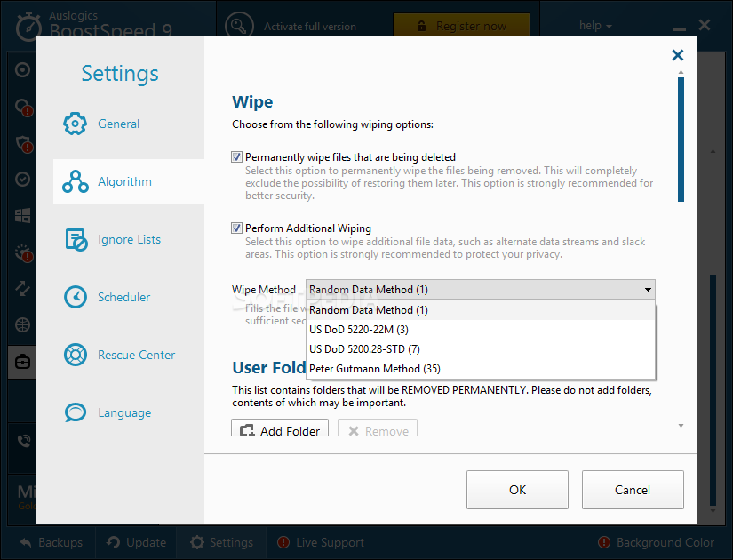
Task: Click the toolbox sidebar icon
Action: coord(22,362)
